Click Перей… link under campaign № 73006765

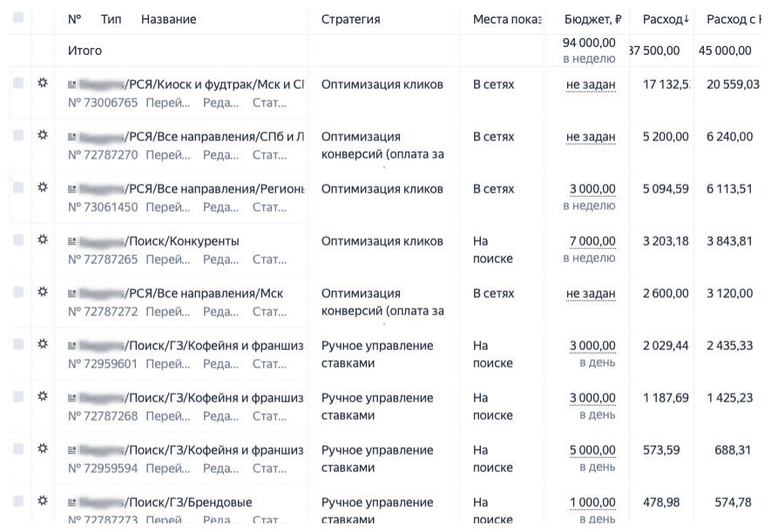[168, 103]
